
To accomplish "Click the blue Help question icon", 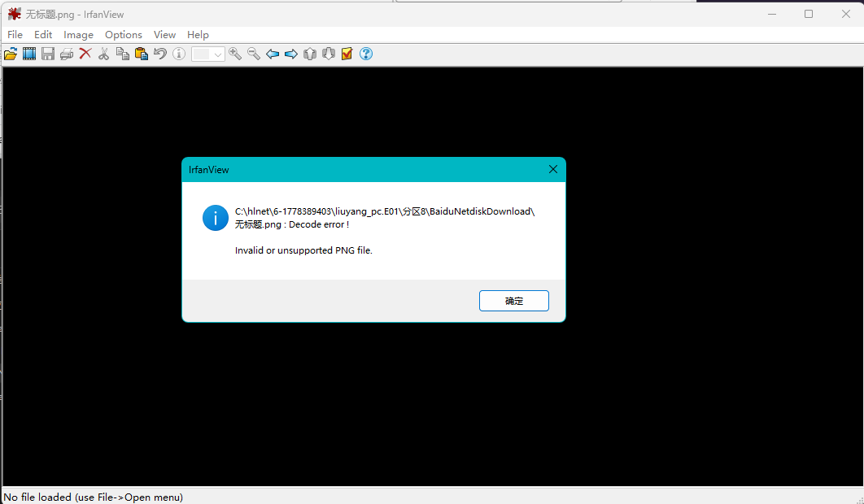I will point(366,54).
